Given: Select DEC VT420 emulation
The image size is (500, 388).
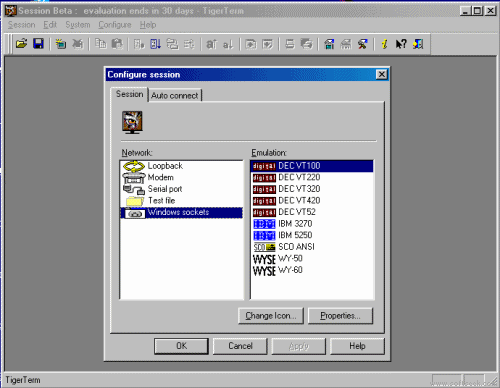Looking at the screenshot, I should [x=312, y=201].
